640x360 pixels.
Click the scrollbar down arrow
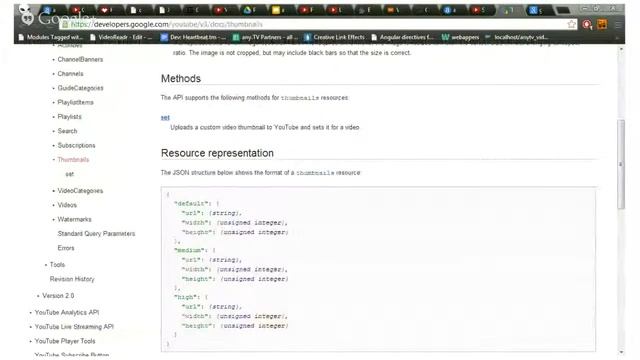[x=621, y=352]
